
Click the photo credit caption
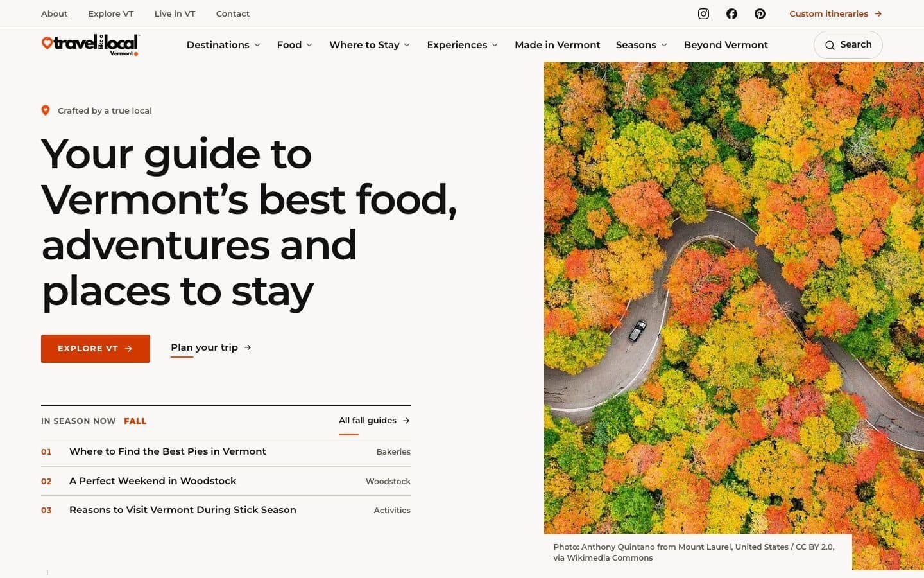pyautogui.click(x=694, y=552)
